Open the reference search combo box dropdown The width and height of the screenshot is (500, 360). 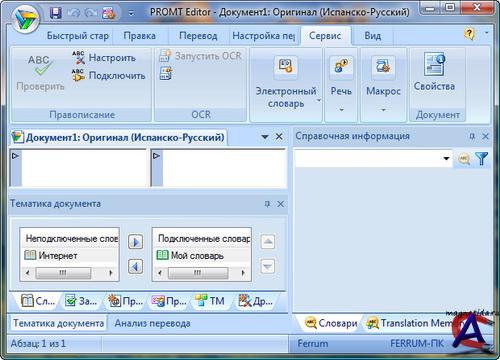point(446,159)
